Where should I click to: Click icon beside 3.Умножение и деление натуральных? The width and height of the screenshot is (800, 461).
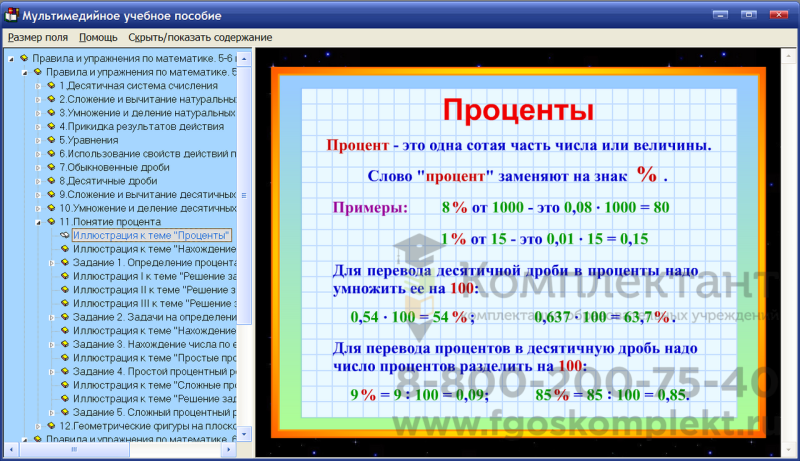click(51, 113)
